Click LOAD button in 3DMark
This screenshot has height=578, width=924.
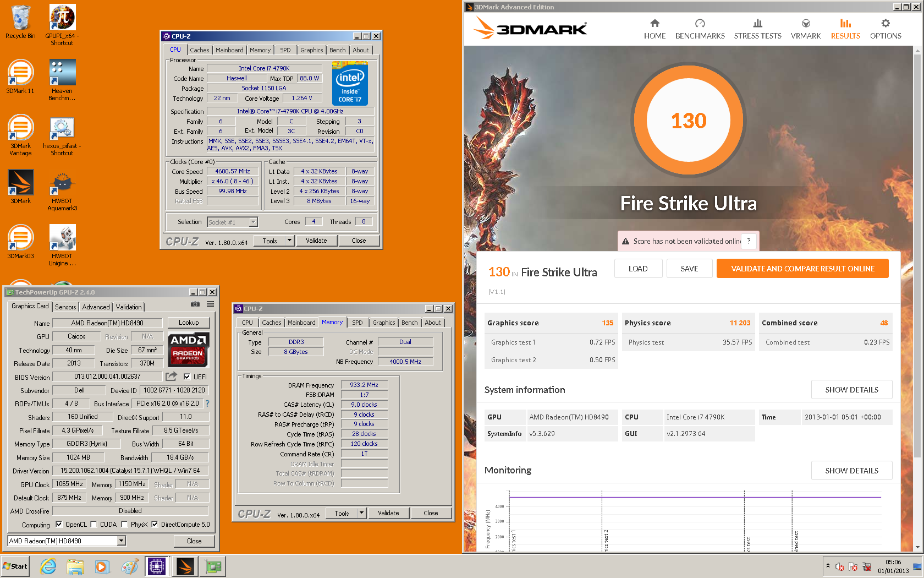(x=638, y=269)
